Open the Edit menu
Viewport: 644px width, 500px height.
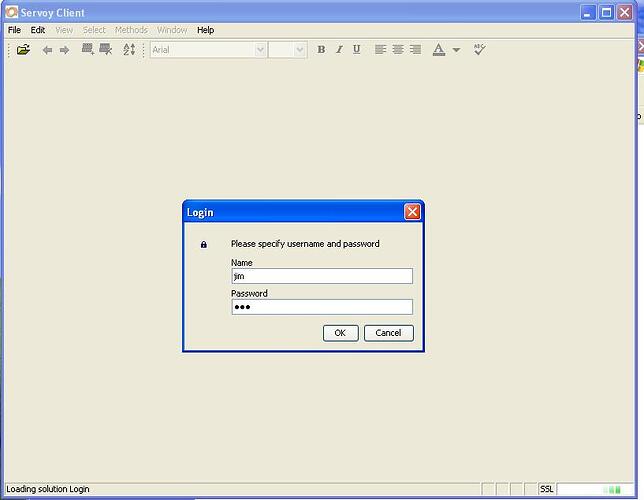click(38, 30)
